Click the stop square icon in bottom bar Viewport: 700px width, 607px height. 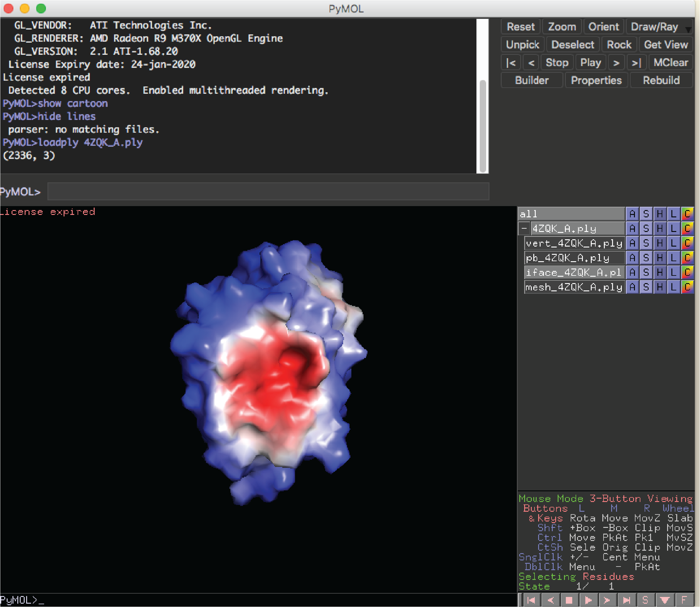click(x=569, y=600)
